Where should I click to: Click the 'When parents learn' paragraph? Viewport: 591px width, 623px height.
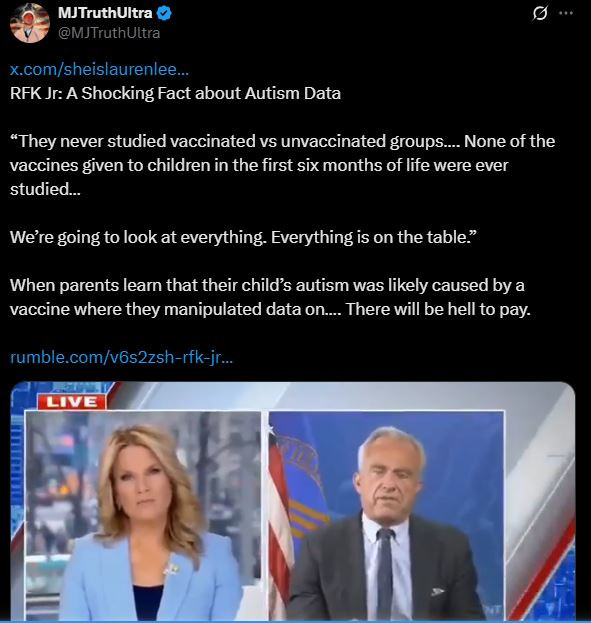[270, 297]
